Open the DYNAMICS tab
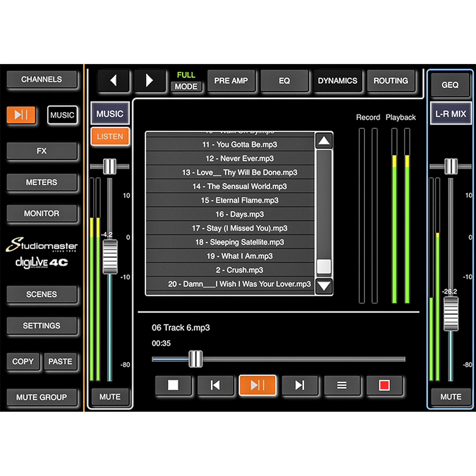 pyautogui.click(x=337, y=81)
